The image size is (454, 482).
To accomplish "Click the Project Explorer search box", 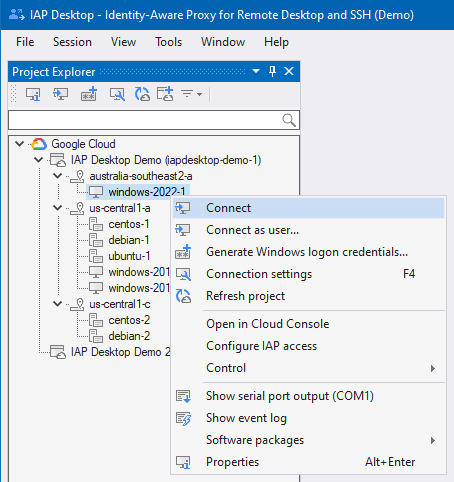I will pos(154,120).
